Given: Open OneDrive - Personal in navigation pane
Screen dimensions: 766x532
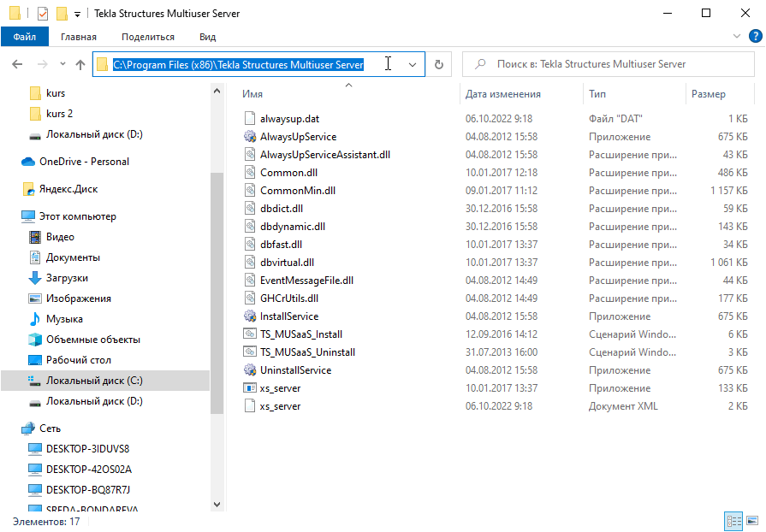Looking at the screenshot, I should (x=84, y=162).
